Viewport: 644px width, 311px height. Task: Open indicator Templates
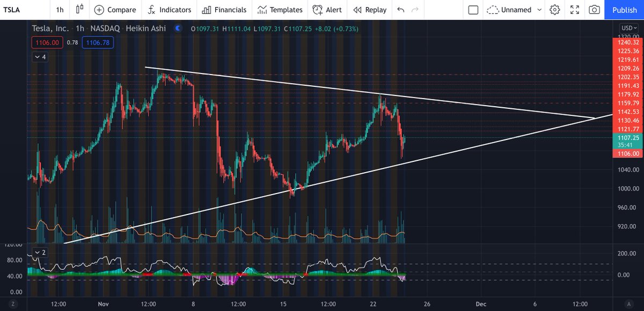coord(279,10)
